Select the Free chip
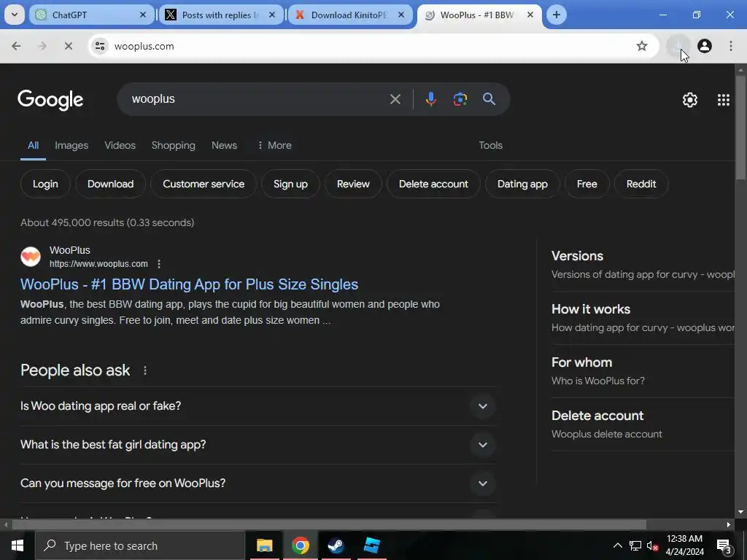The image size is (747, 560). point(587,184)
